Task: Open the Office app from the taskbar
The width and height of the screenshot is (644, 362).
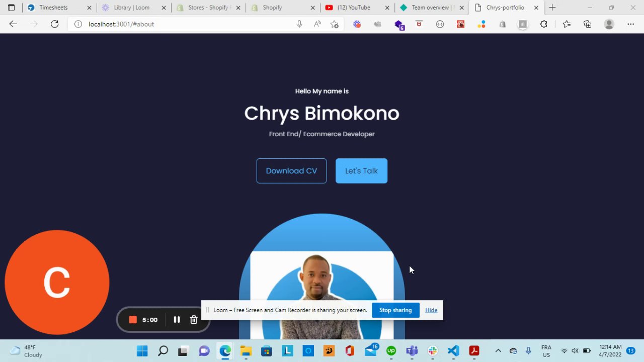Action: pos(350,351)
